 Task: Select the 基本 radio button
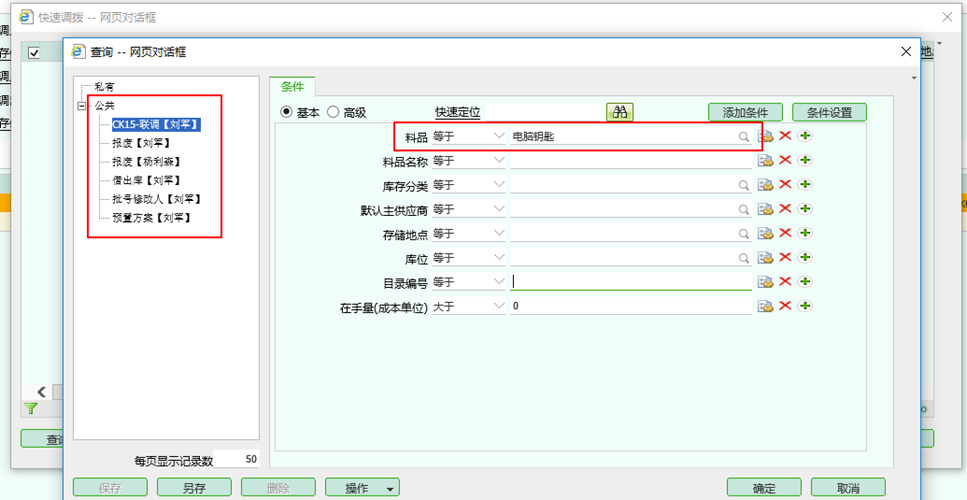286,112
